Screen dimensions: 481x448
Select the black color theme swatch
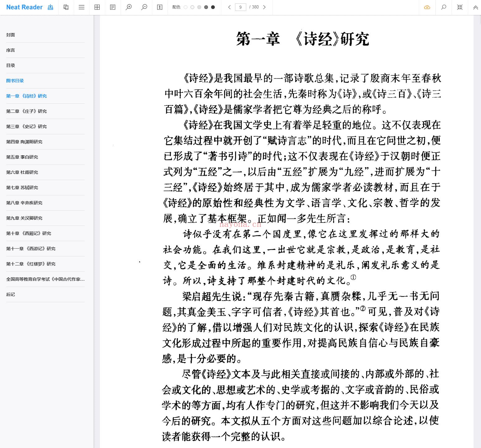coord(213,7)
